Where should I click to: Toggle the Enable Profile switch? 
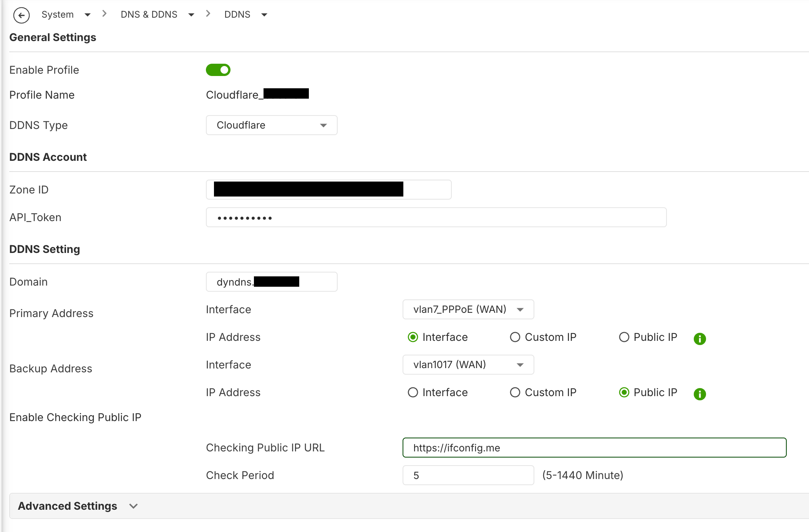click(x=218, y=70)
